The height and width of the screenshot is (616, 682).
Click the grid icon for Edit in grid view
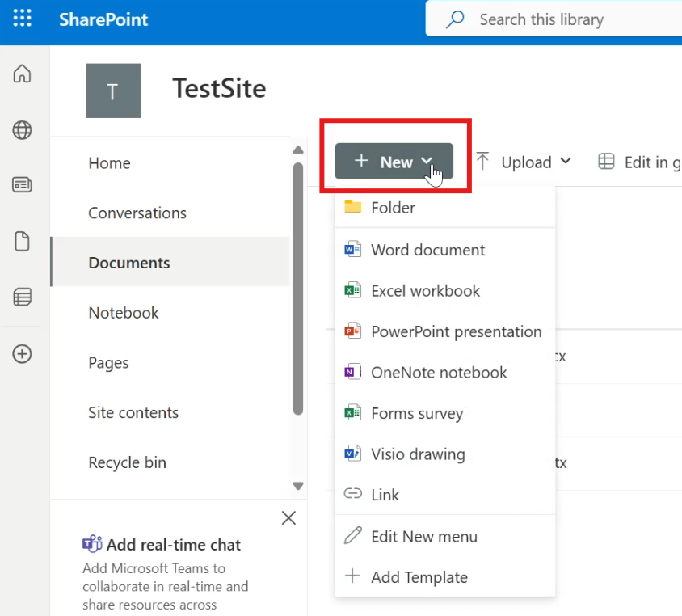606,162
